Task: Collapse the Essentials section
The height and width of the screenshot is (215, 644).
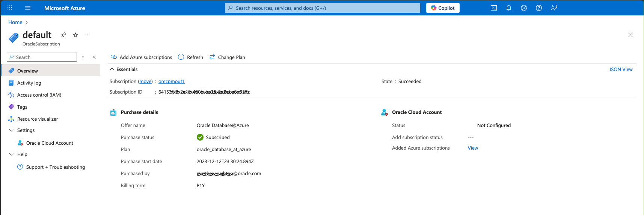Action: [112, 69]
